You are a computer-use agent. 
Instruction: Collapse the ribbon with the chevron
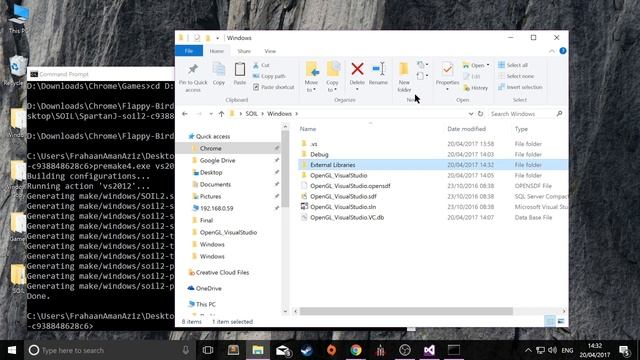pos(551,51)
